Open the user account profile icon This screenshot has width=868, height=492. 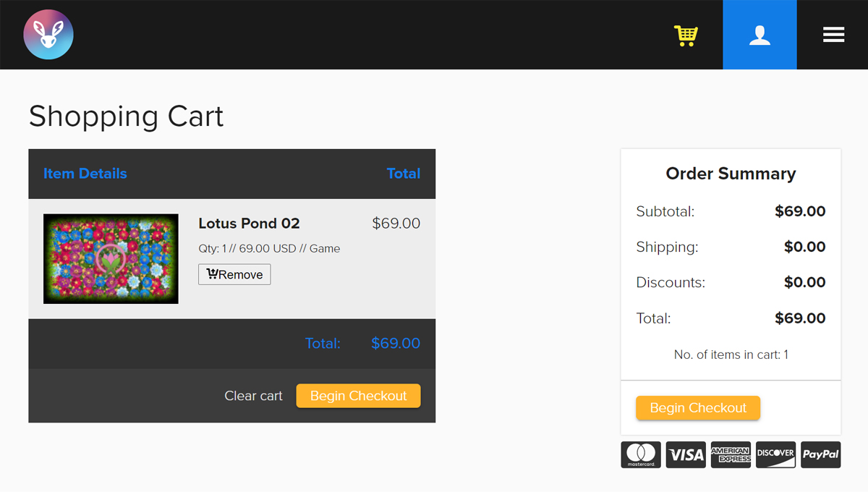(x=759, y=35)
